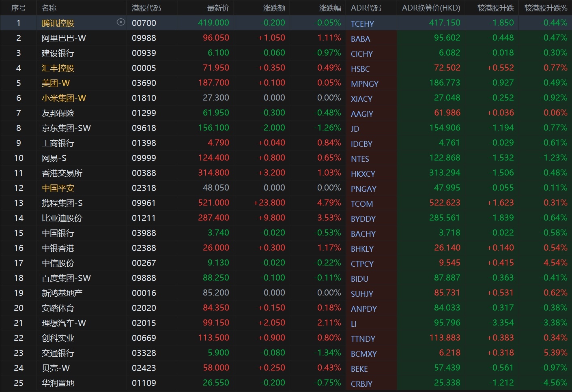The height and width of the screenshot is (392, 572).
Task: Open the 阿里巴巴-W stock row
Action: pyautogui.click(x=64, y=38)
